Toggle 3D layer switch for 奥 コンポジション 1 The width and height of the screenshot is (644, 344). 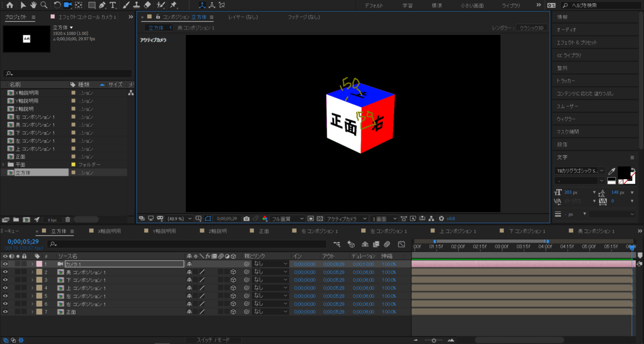point(233,272)
